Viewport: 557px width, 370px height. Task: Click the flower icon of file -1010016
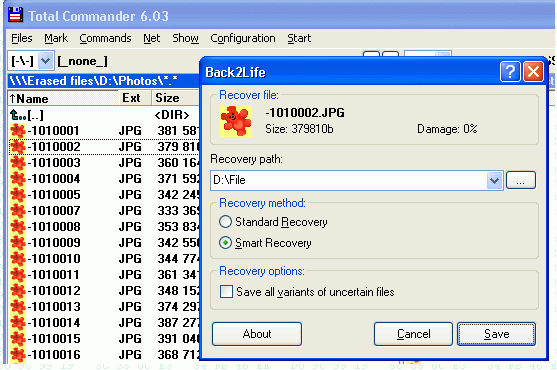[17, 355]
